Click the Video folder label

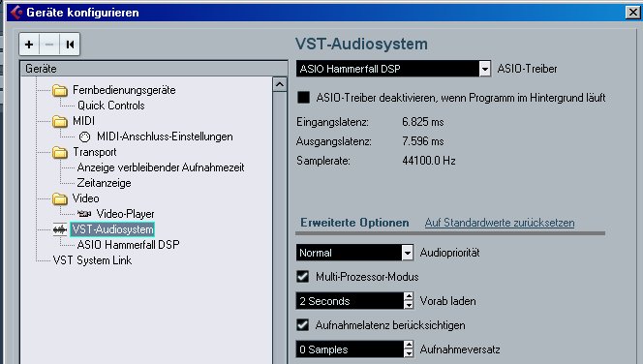click(x=86, y=198)
